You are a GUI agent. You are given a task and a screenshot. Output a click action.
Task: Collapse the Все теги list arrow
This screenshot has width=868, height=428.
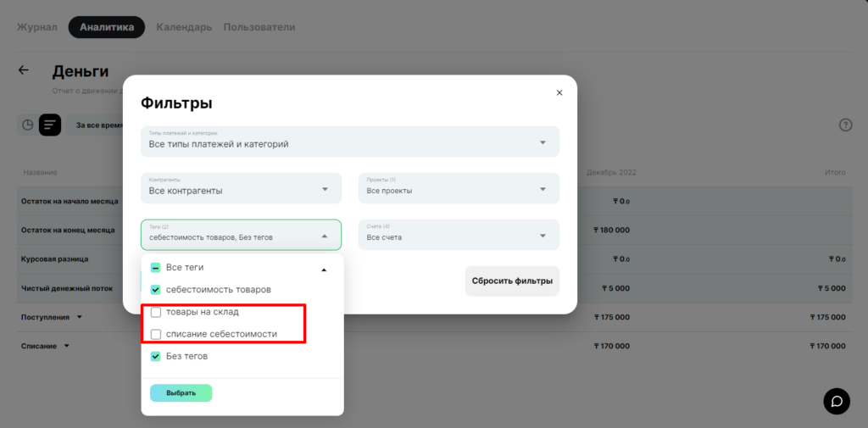(324, 270)
